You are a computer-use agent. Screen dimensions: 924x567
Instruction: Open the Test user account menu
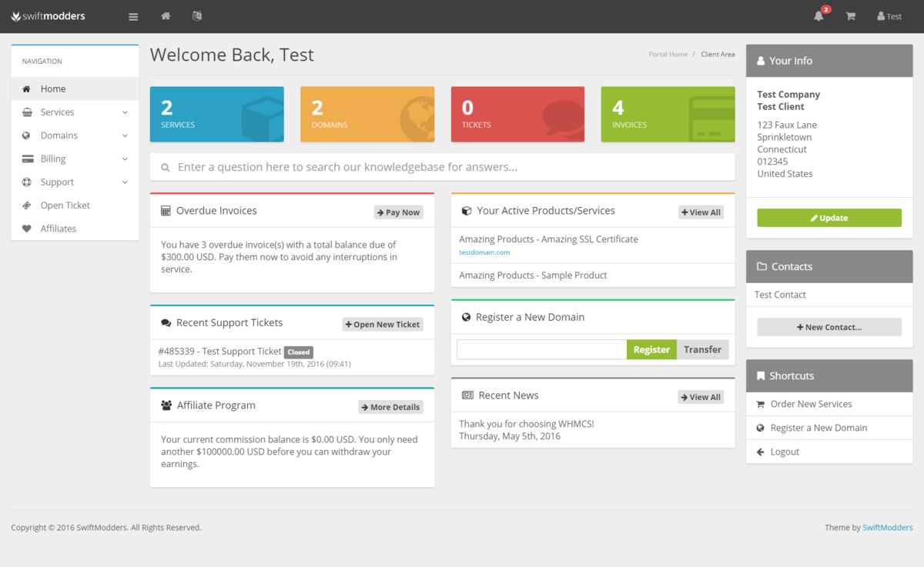pos(889,16)
